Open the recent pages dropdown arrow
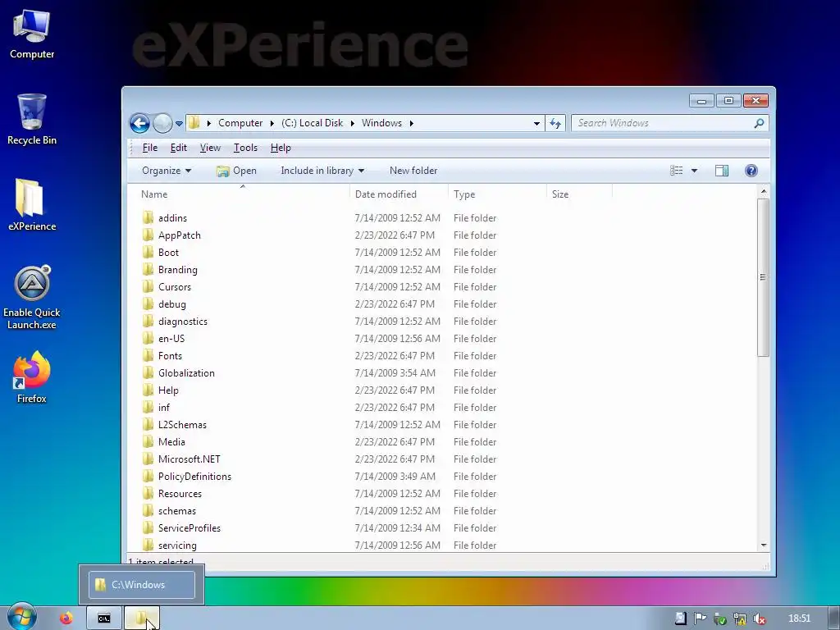Screen dimensions: 840x630 [x=179, y=124]
